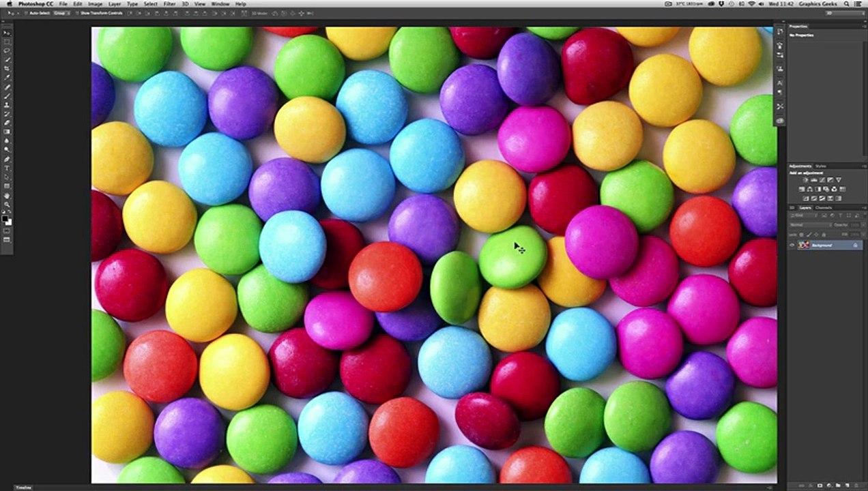Open the layer filter Kind dropdown
868x491 pixels.
[803, 215]
